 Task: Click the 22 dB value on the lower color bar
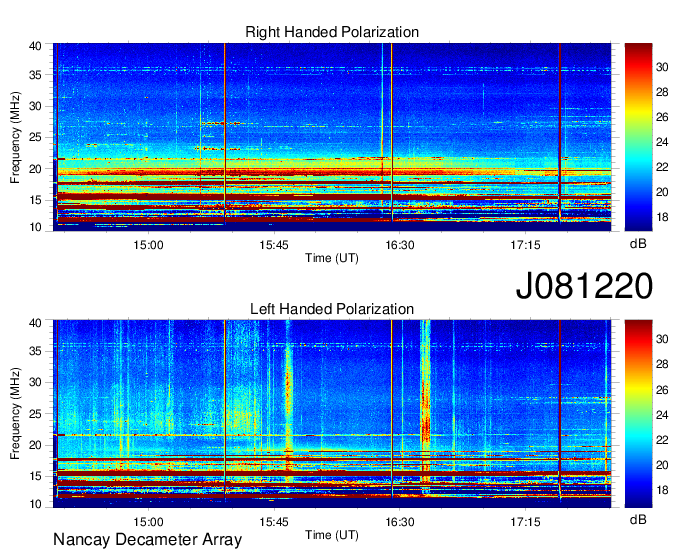pyautogui.click(x=662, y=440)
